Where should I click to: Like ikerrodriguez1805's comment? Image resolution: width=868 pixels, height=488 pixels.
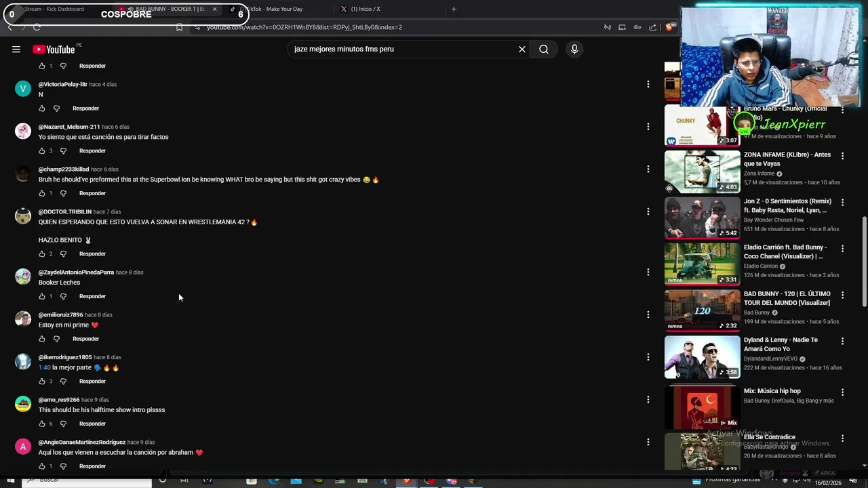pos(42,381)
